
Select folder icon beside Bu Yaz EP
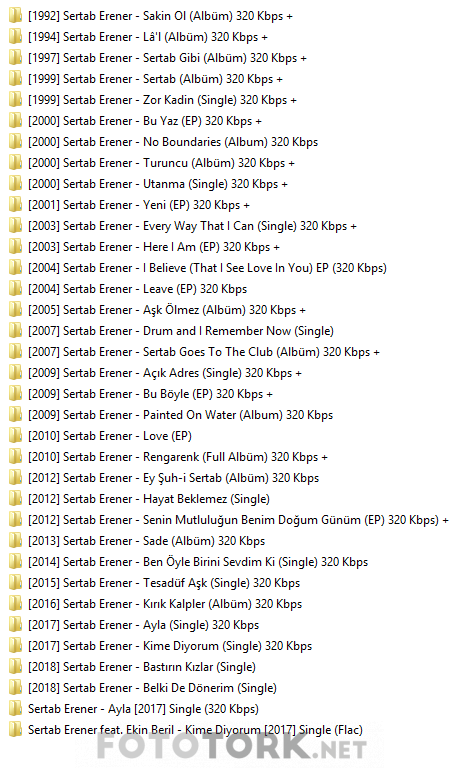(15, 121)
